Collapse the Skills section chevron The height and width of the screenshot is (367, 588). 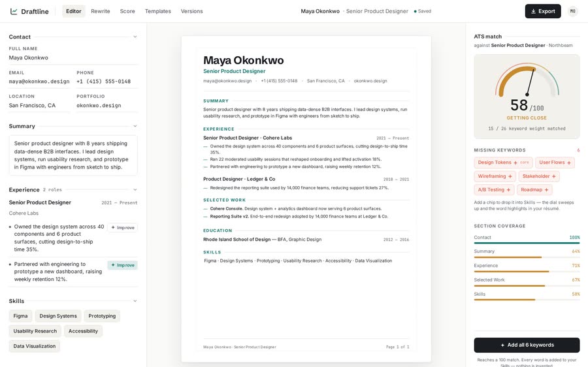tap(135, 300)
